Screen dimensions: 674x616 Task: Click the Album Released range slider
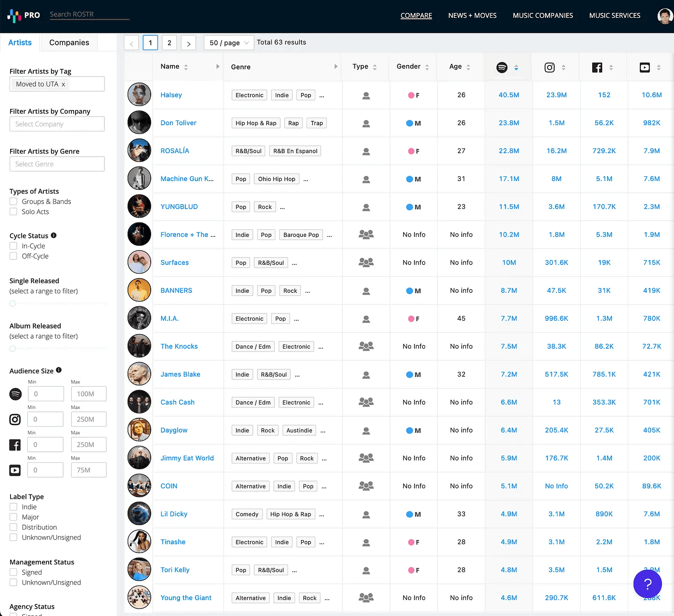[x=59, y=348]
